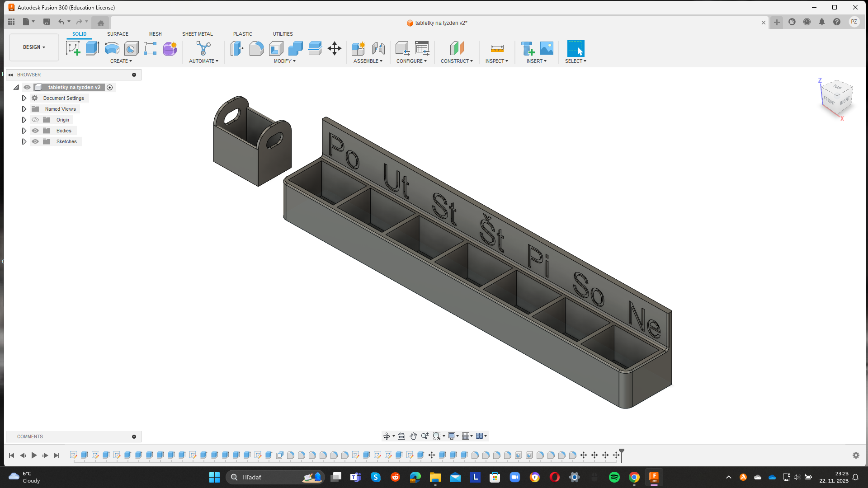Select the Press Pull tool
868x488 pixels.
tap(237, 48)
